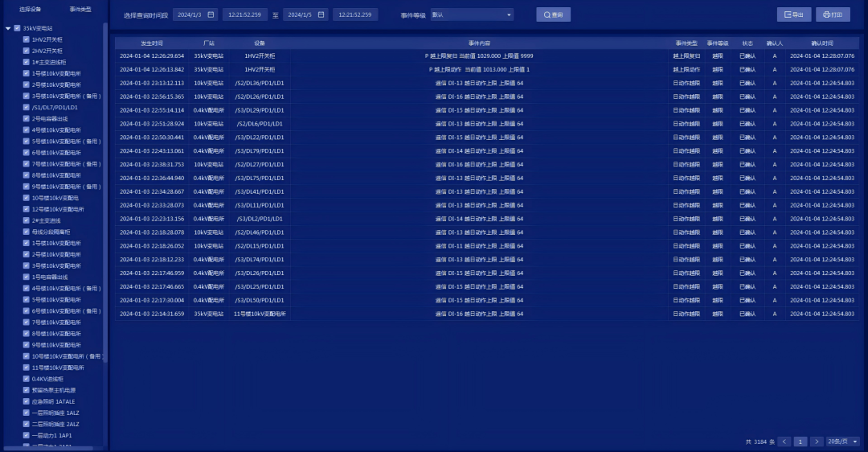The height and width of the screenshot is (452, 868).
Task: Click device cell /S3/DL41/PD1/LD1
Action: (x=260, y=191)
